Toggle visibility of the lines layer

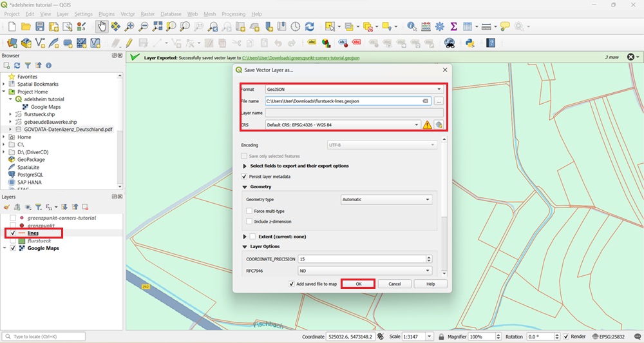(x=13, y=233)
